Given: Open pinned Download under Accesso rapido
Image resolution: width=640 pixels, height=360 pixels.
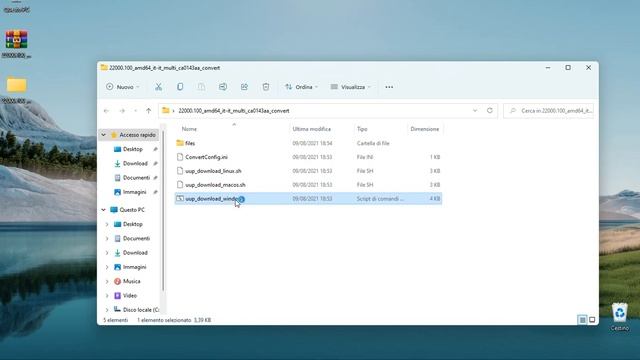Looking at the screenshot, I should 135,164.
